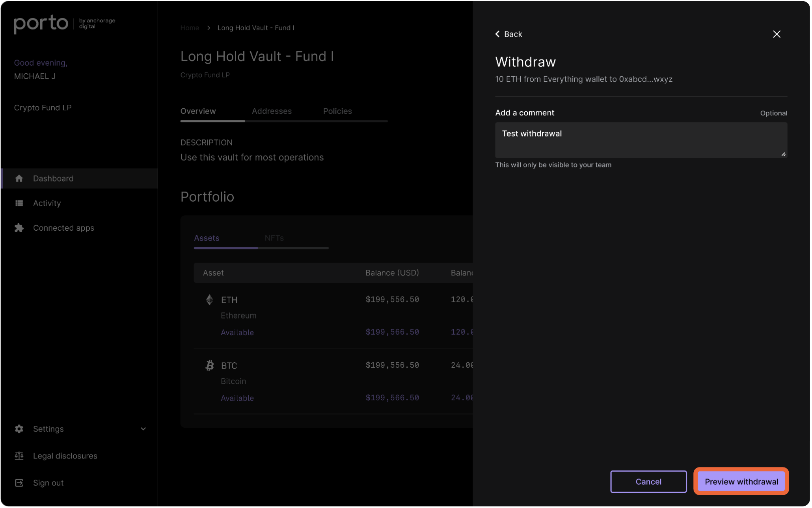Click the withdrawal summary line
812x508 pixels.
(584, 79)
